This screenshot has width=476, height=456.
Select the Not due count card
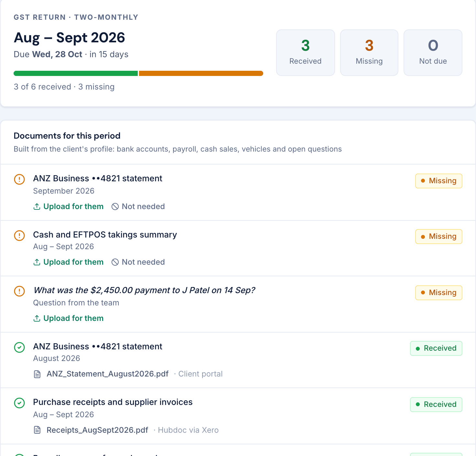pyautogui.click(x=433, y=53)
